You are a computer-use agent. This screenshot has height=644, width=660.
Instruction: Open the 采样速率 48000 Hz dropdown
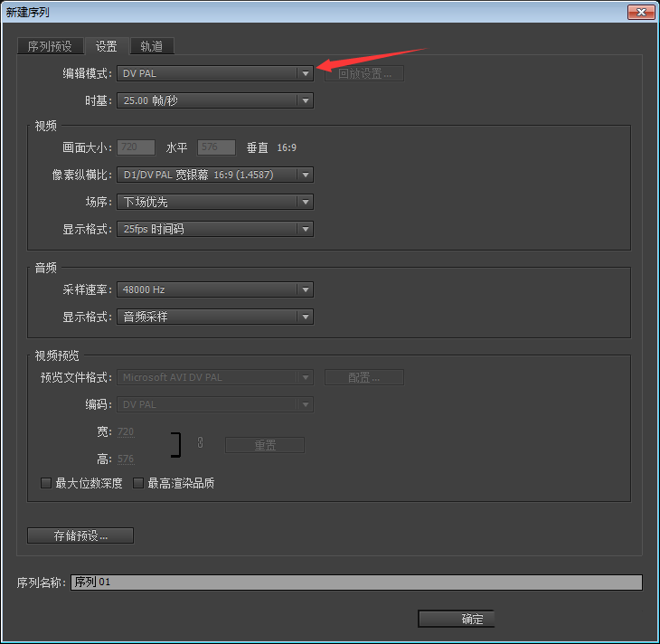(x=214, y=289)
